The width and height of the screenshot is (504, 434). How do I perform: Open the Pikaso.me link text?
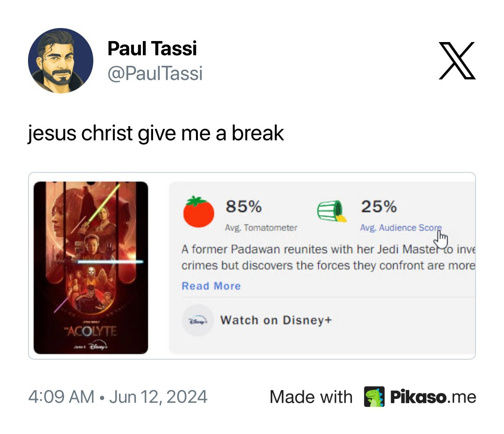[433, 397]
